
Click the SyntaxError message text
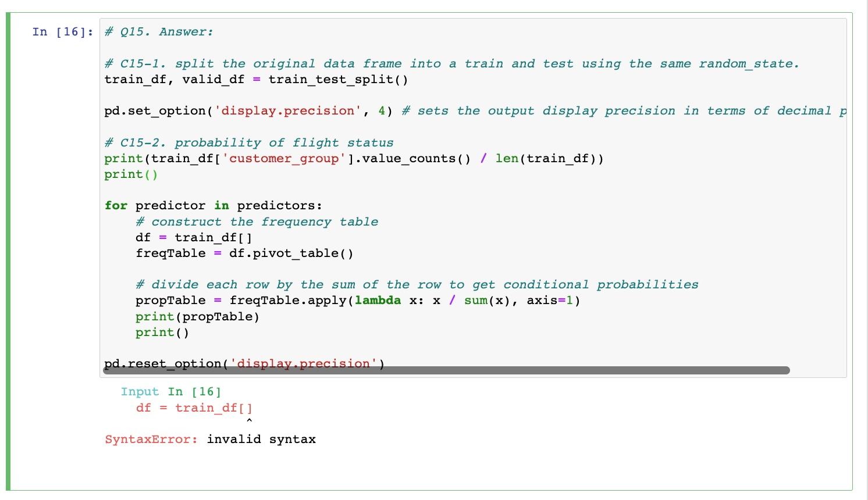[210, 439]
